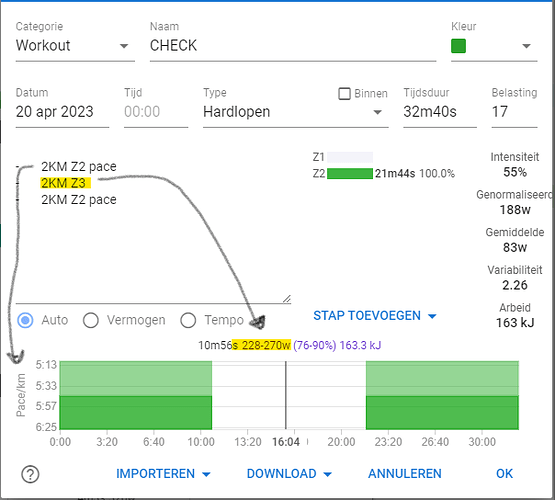Screen dimensions: 555x500
Task: Open the IMPORTEREN menu
Action: tap(163, 474)
